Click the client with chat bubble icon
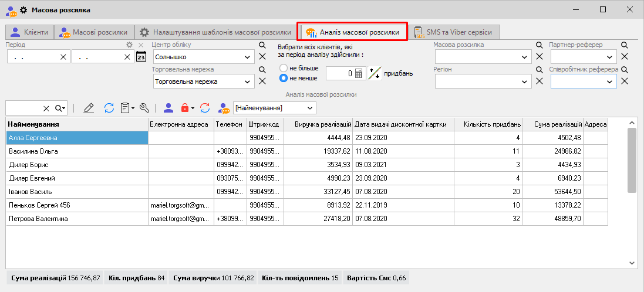Viewport: 644px width, 292px height. (224, 108)
